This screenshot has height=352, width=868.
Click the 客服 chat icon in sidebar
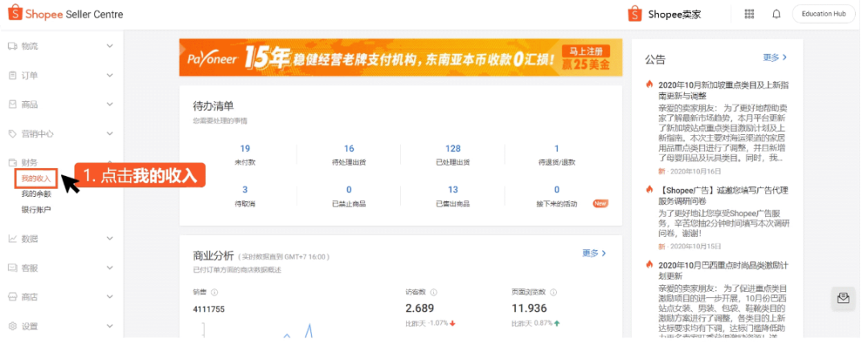coord(12,268)
